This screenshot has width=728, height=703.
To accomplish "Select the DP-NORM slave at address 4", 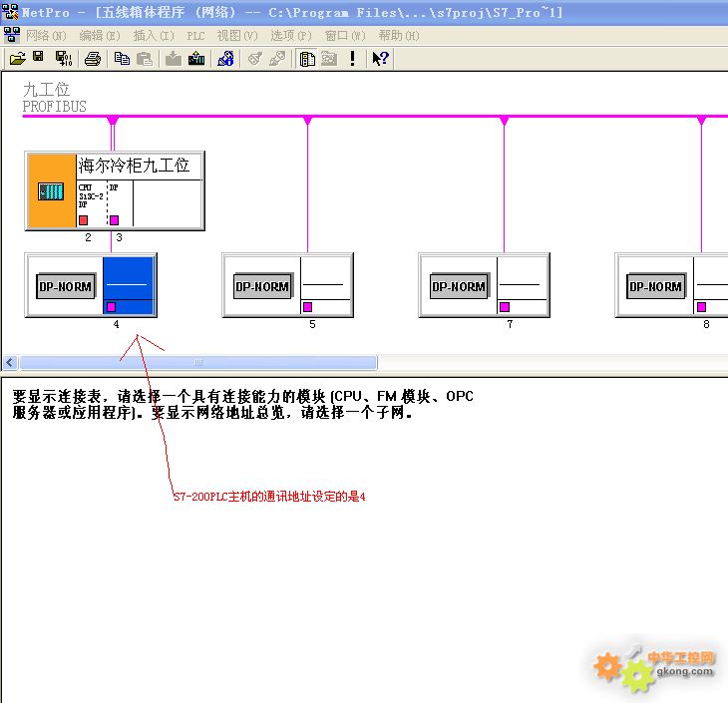I will [x=66, y=286].
